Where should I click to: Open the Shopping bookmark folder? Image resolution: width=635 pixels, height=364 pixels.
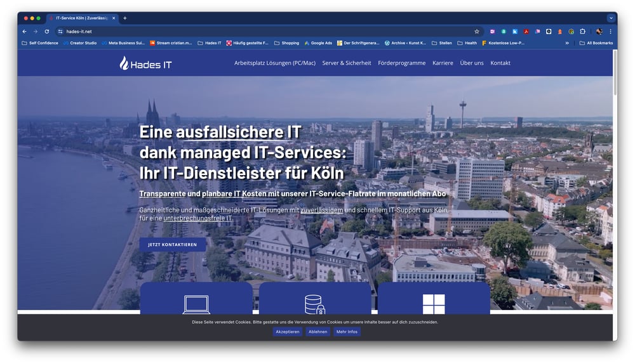tap(287, 43)
